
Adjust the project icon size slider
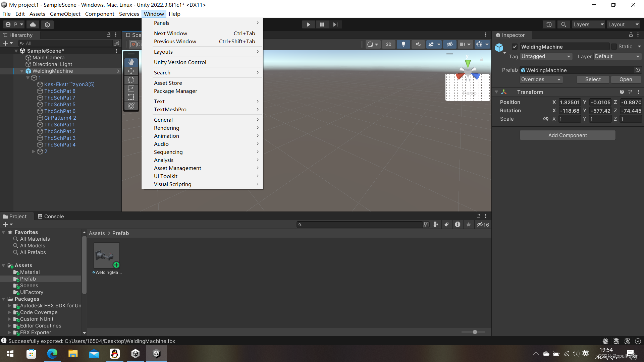(x=475, y=332)
